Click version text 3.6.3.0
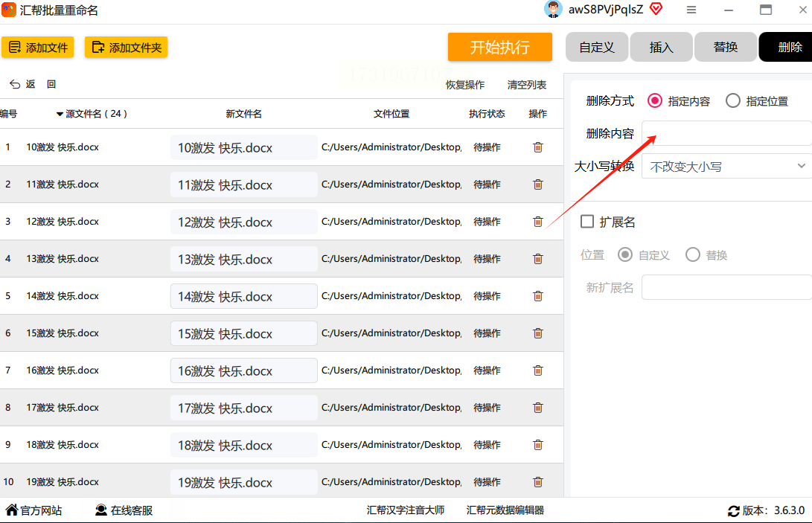This screenshot has width=812, height=523. pos(789,510)
